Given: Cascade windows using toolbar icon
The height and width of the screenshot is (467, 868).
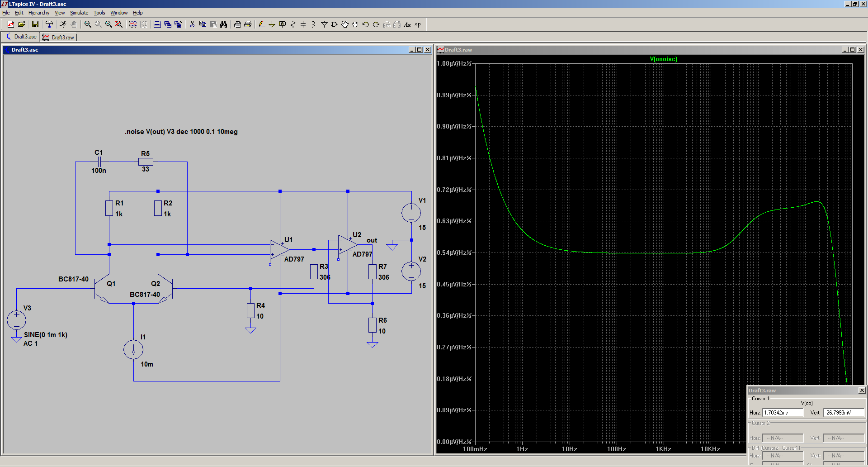Looking at the screenshot, I should pyautogui.click(x=168, y=24).
